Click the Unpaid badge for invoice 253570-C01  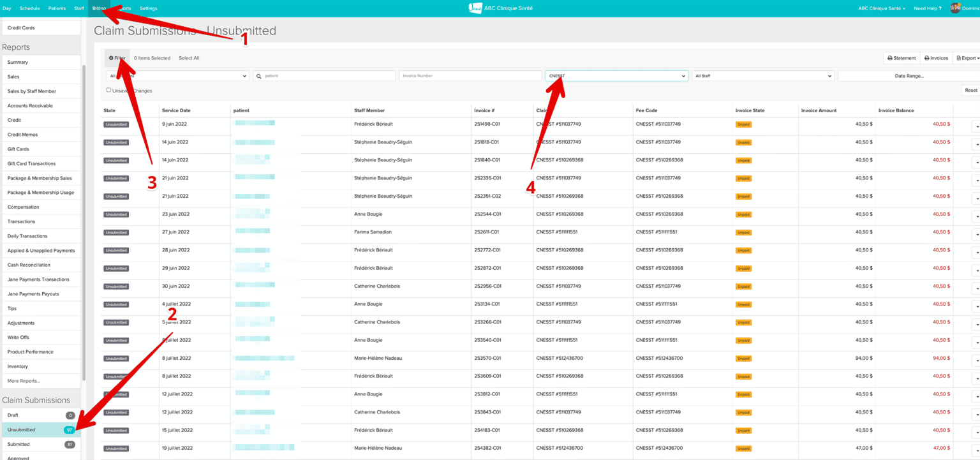(x=743, y=359)
